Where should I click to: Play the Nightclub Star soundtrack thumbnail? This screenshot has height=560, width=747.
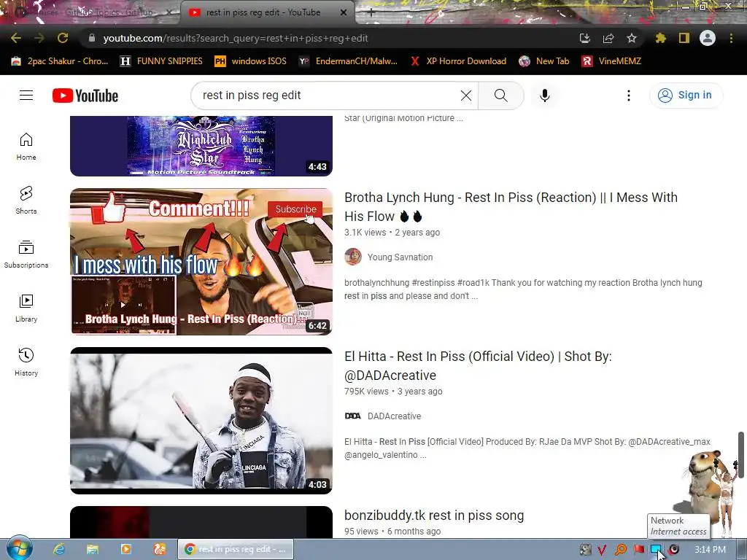point(201,146)
